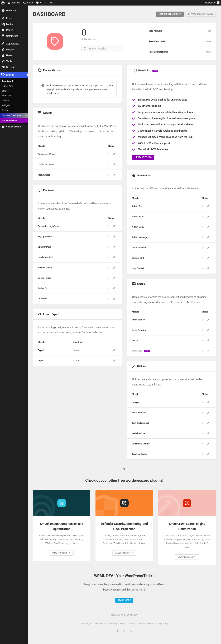221x644 pixels.
Task: Select the Admin Area submenu under Branda
Action: click(8, 86)
